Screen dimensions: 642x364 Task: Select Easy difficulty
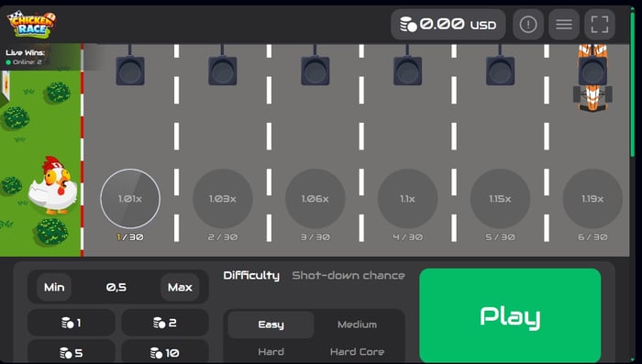(x=271, y=325)
